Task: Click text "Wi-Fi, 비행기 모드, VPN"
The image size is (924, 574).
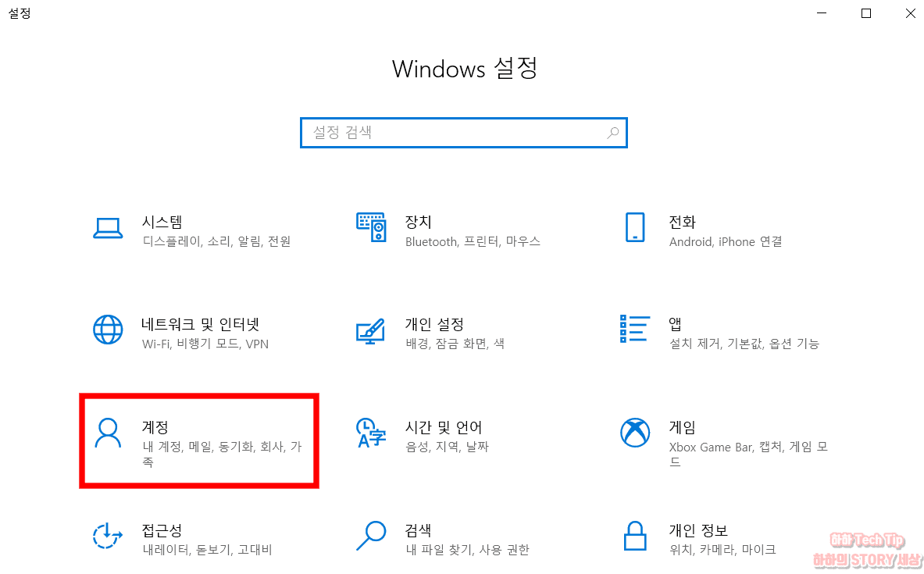Action: pyautogui.click(x=205, y=344)
